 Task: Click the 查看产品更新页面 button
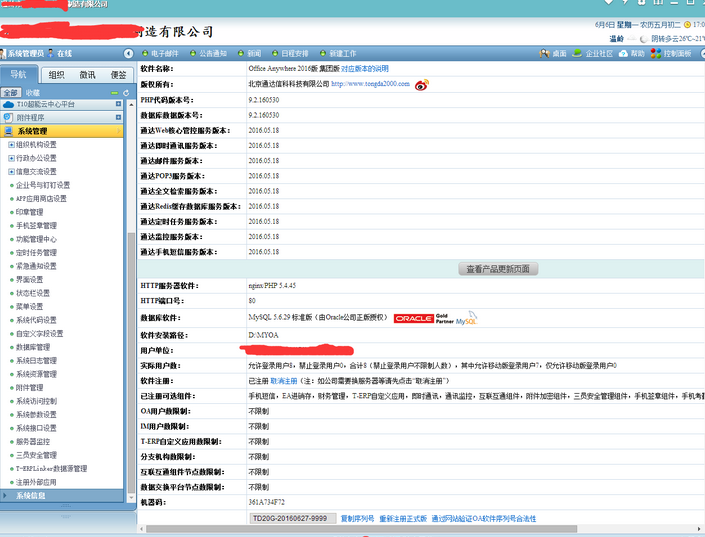pyautogui.click(x=498, y=269)
